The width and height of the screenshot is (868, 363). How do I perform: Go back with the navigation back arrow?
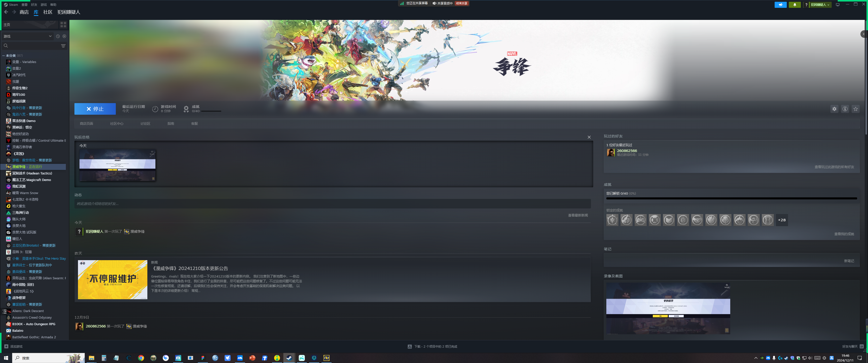6,12
